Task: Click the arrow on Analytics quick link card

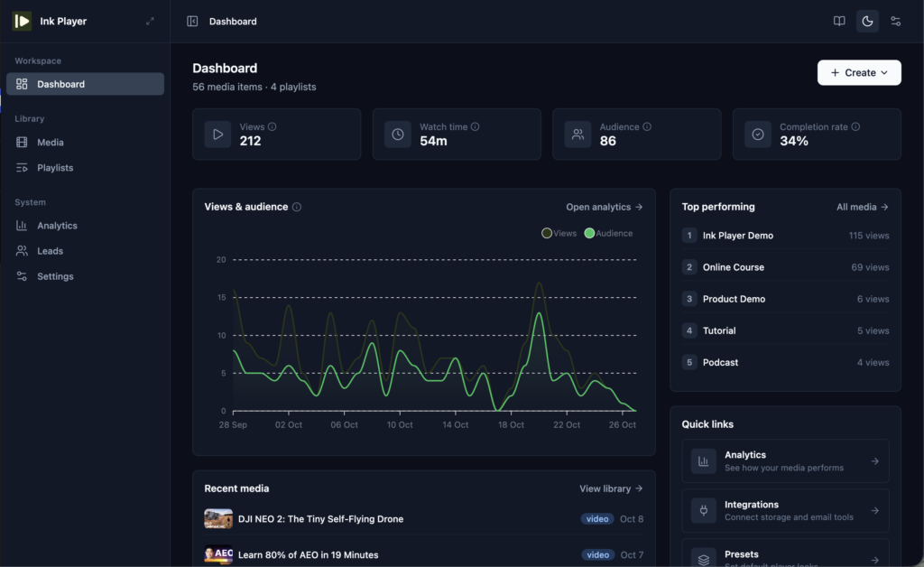Action: (x=875, y=461)
